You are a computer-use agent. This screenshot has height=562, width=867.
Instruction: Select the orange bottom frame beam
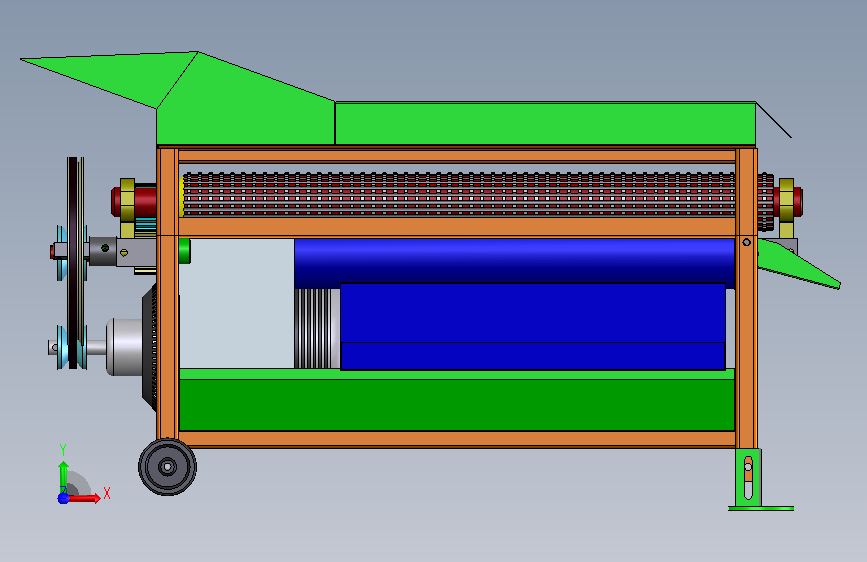pos(457,439)
